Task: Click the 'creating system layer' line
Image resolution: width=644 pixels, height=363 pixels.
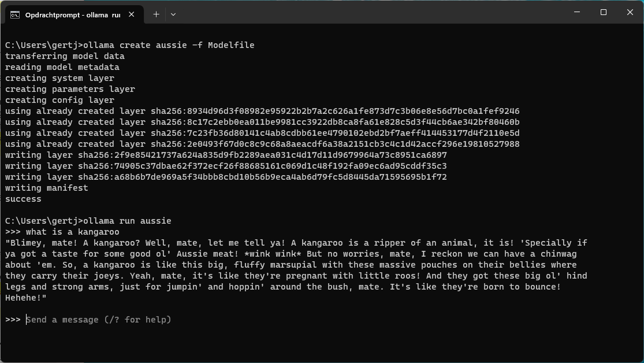Action: (x=60, y=78)
